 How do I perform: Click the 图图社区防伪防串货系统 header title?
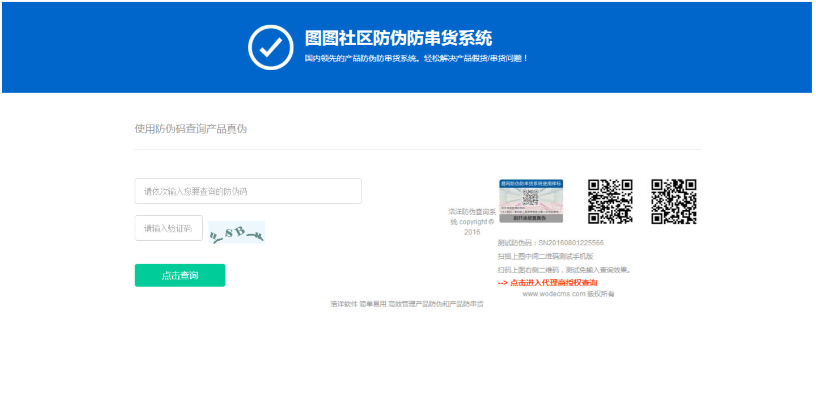[x=398, y=38]
